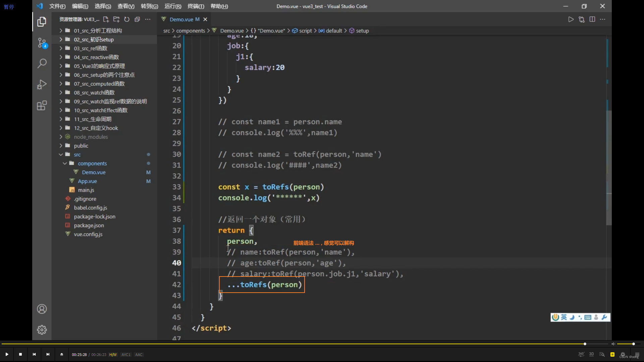Viewport: 644px width, 362px height.
Task: Mute the player volume speaker
Action: tap(613, 344)
